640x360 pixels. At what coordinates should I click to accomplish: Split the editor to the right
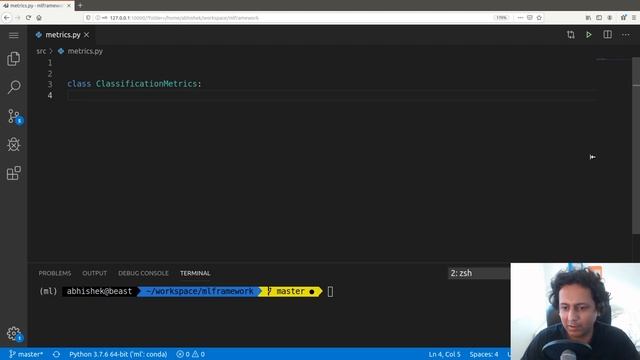[x=607, y=35]
